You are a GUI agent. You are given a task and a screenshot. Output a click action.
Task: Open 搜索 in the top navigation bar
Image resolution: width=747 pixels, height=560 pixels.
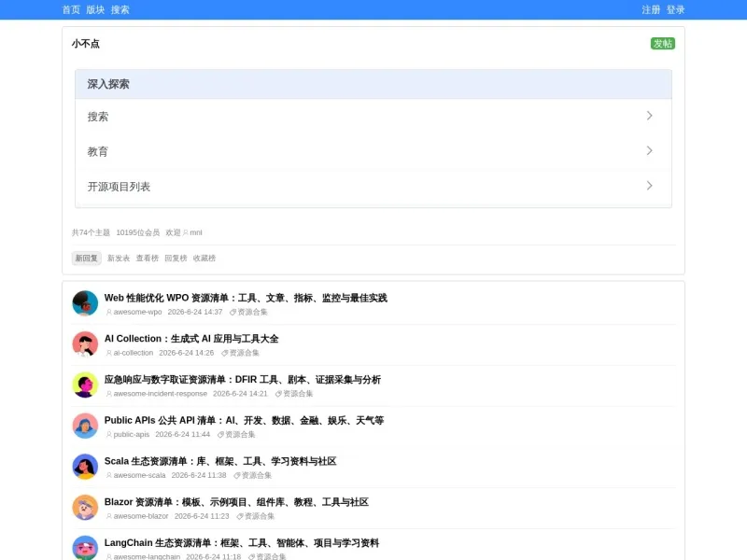[120, 9]
